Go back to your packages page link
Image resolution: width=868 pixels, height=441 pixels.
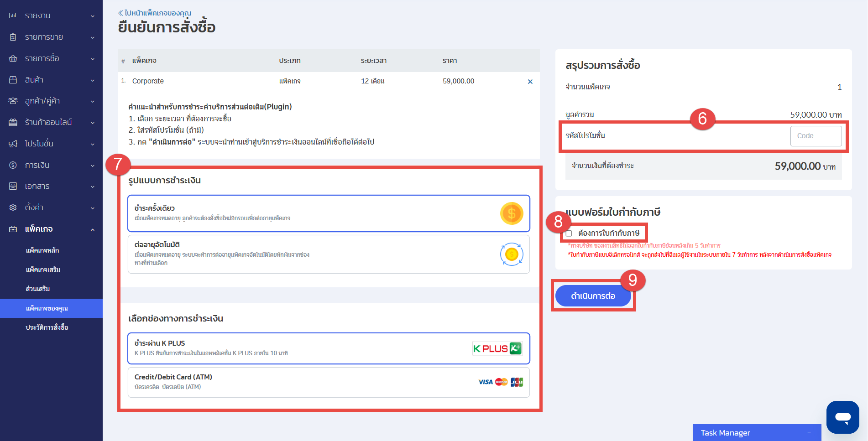(x=155, y=13)
